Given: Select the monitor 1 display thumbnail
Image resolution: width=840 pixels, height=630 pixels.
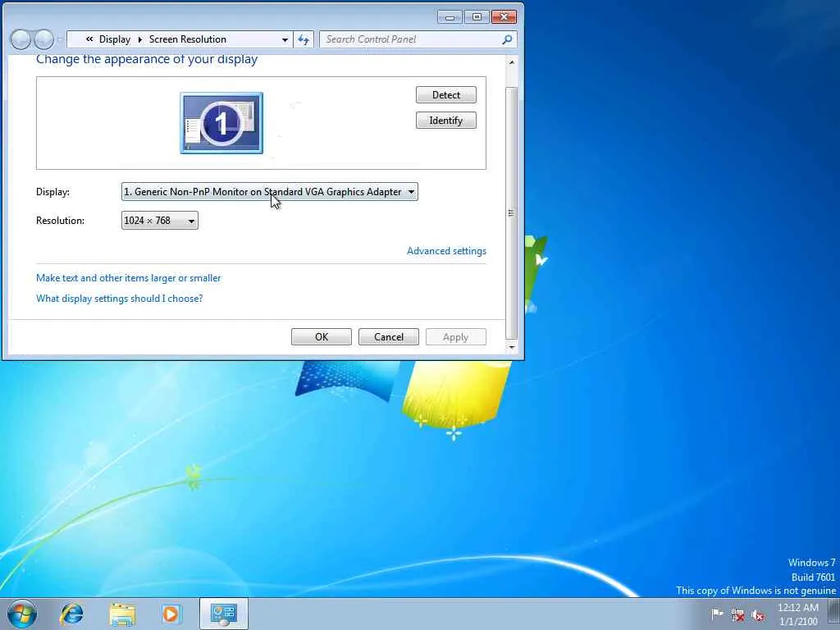Looking at the screenshot, I should click(x=221, y=123).
